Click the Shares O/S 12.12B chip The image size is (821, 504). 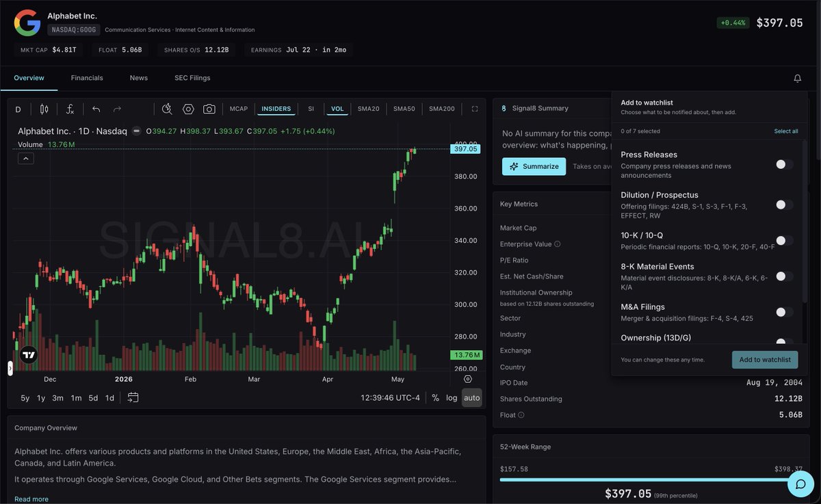tap(196, 50)
